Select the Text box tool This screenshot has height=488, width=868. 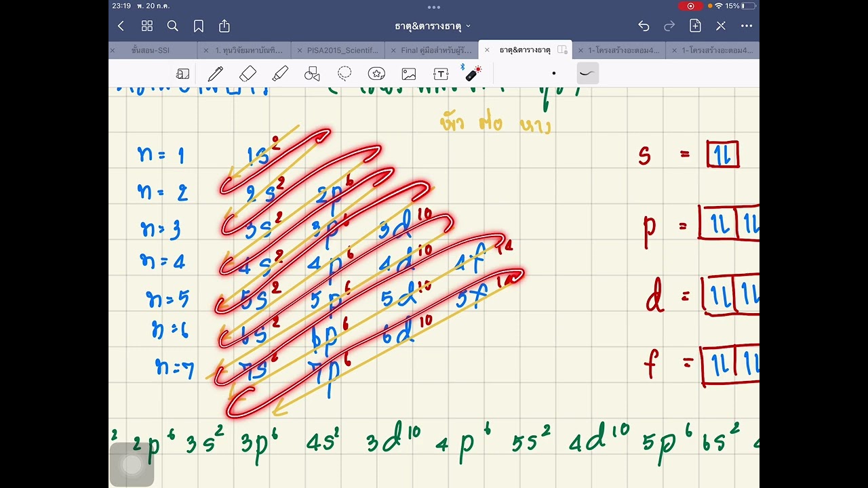pyautogui.click(x=441, y=74)
